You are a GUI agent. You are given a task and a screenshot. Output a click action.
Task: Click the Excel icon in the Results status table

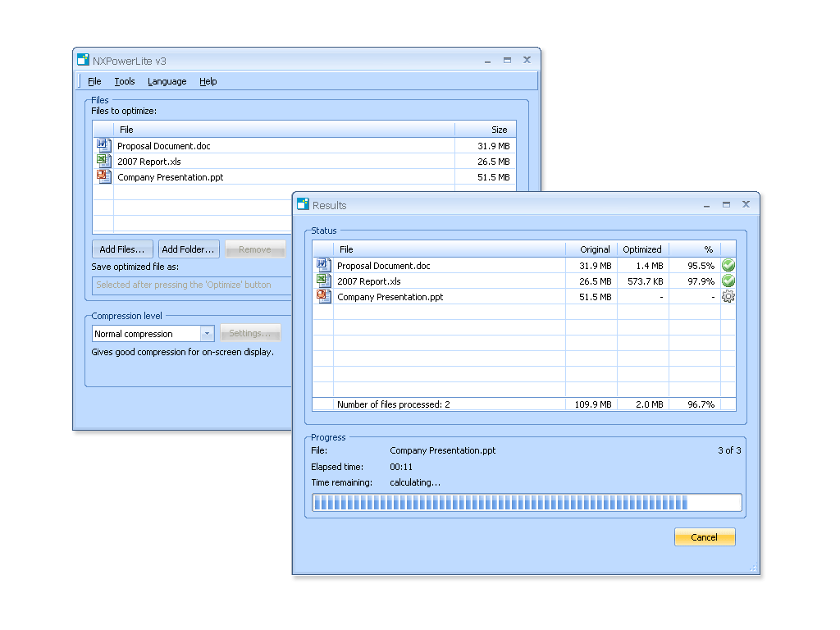pyautogui.click(x=323, y=281)
